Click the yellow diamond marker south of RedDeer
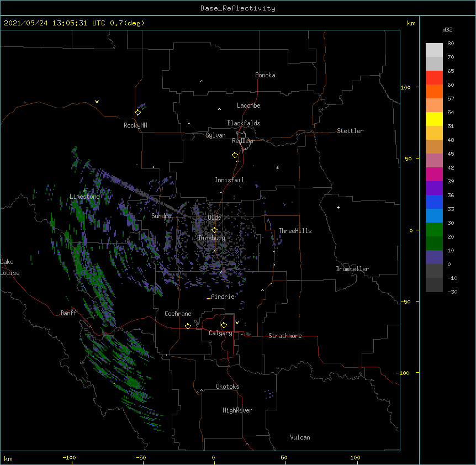This screenshot has width=476, height=465. tap(235, 155)
